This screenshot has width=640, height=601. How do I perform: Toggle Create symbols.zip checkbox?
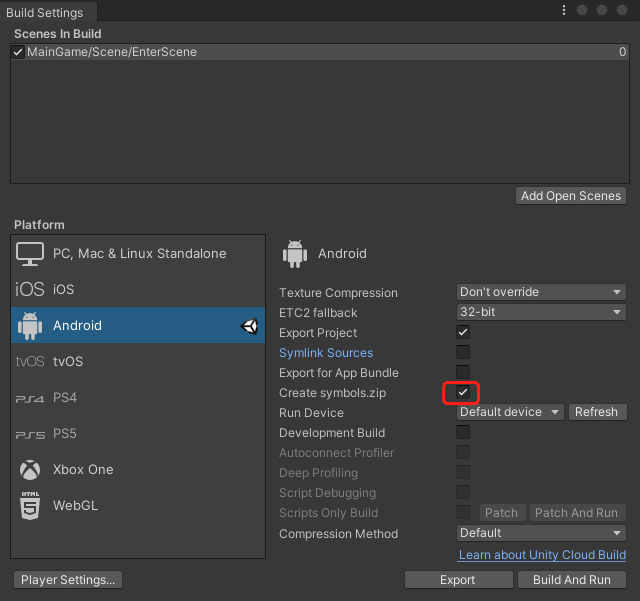tap(463, 392)
